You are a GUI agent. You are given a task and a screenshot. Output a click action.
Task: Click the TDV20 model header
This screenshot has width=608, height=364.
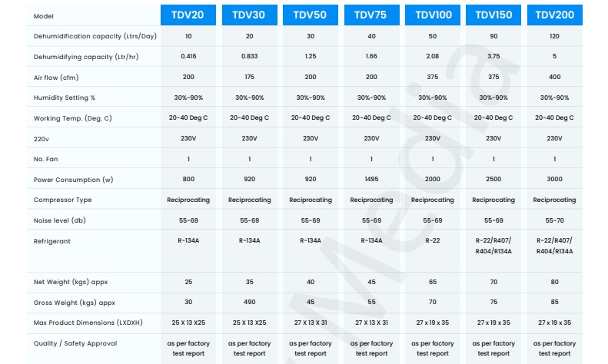188,15
